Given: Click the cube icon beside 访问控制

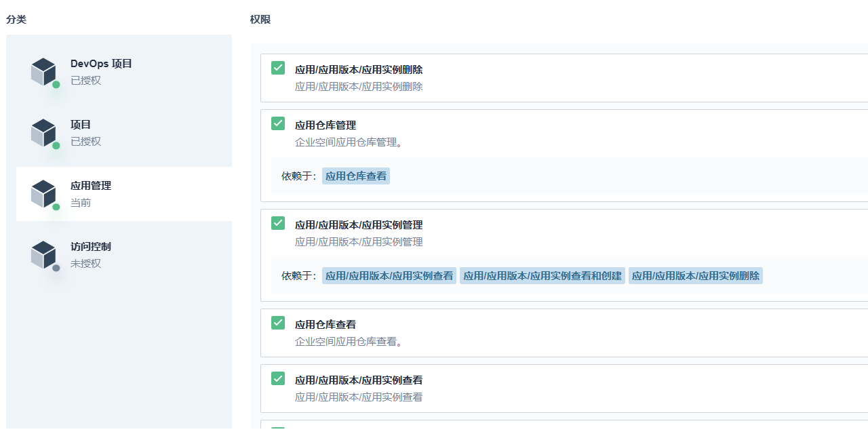Looking at the screenshot, I should click(x=43, y=255).
